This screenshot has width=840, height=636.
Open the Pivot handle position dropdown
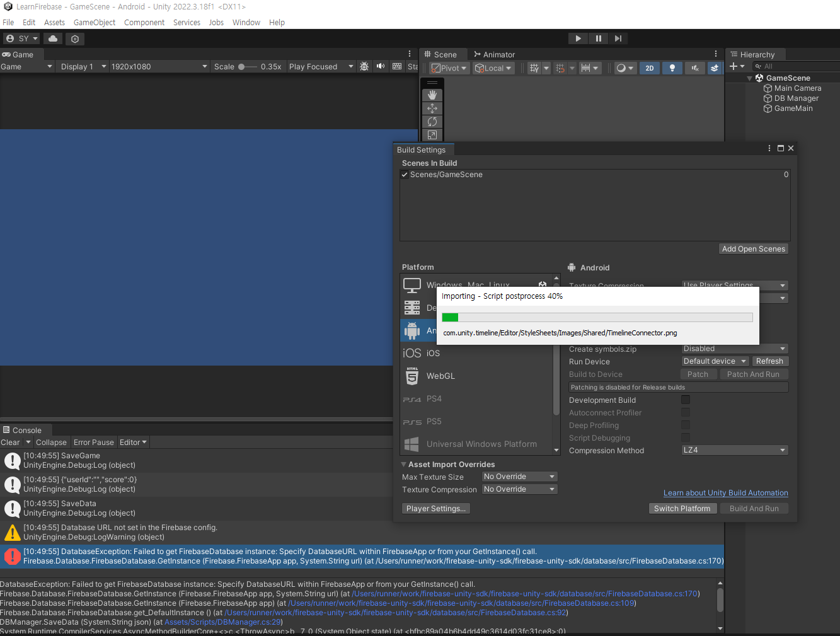click(449, 68)
